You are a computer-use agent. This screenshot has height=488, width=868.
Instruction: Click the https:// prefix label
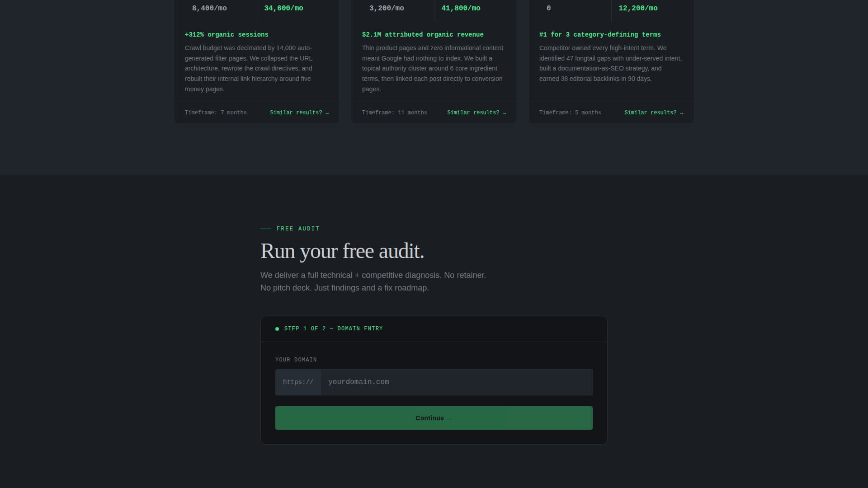[x=298, y=382]
